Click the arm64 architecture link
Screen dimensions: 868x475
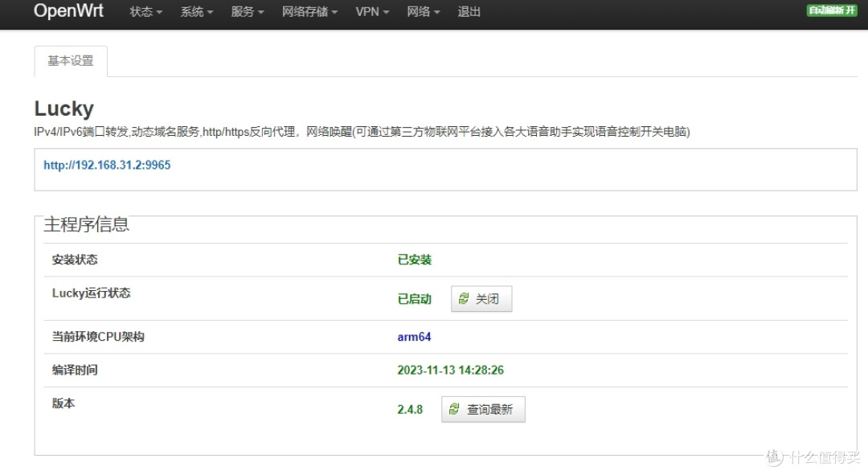(x=413, y=336)
